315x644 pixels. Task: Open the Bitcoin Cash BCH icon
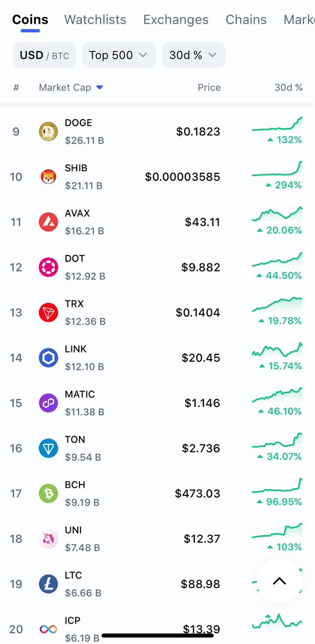click(x=48, y=493)
